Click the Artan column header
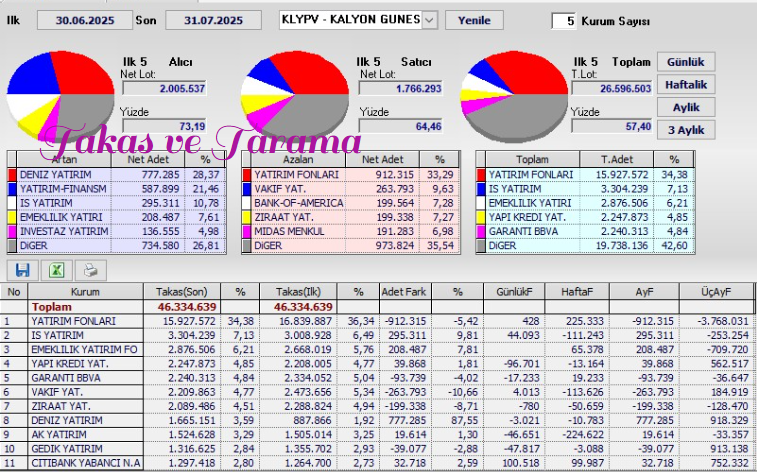This screenshot has height=472, width=757. [64, 159]
